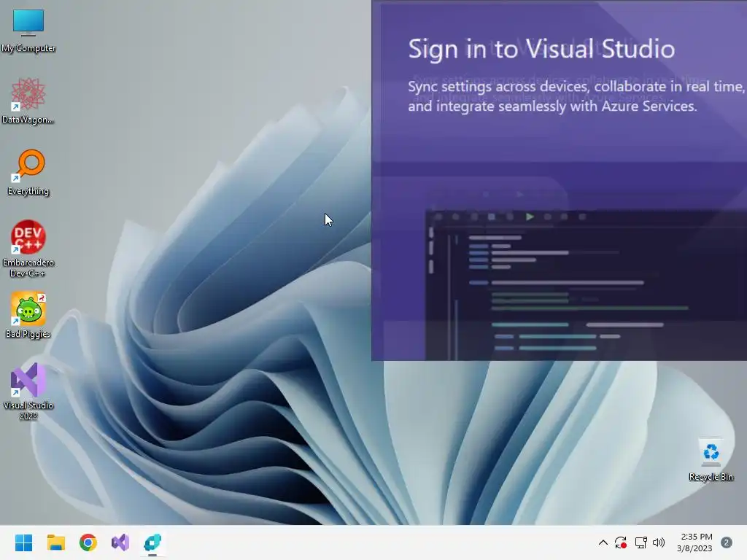747x560 pixels.
Task: Select the Bad Piggies game shortcut
Action: [x=28, y=315]
